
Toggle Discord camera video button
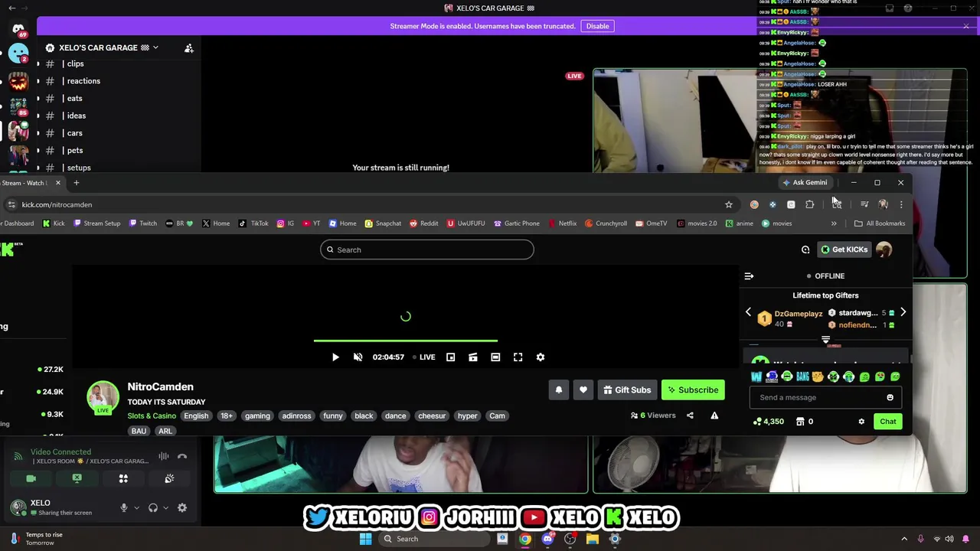(x=31, y=478)
